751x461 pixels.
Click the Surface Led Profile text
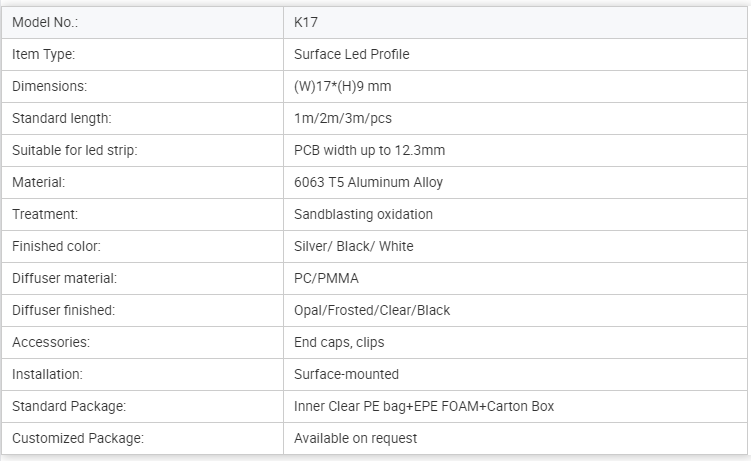[352, 55]
